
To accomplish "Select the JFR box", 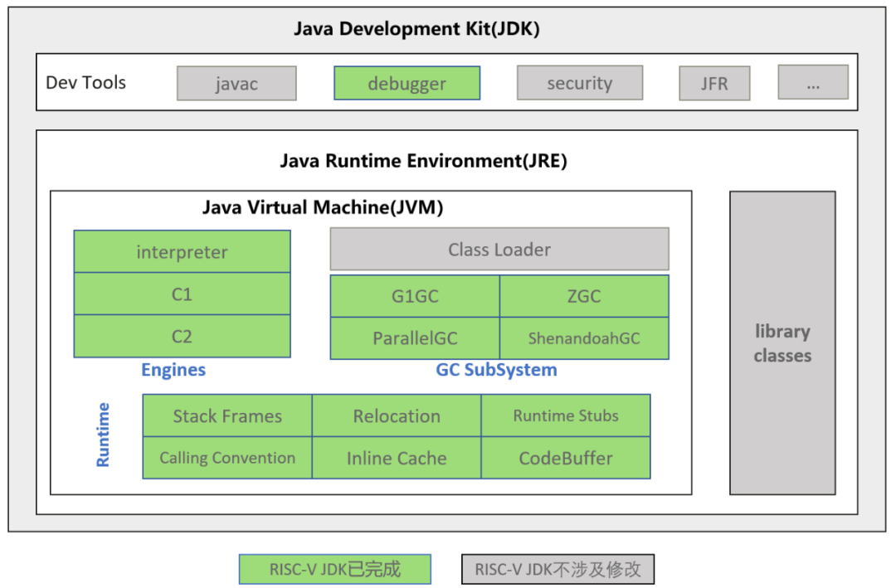I will click(x=714, y=84).
